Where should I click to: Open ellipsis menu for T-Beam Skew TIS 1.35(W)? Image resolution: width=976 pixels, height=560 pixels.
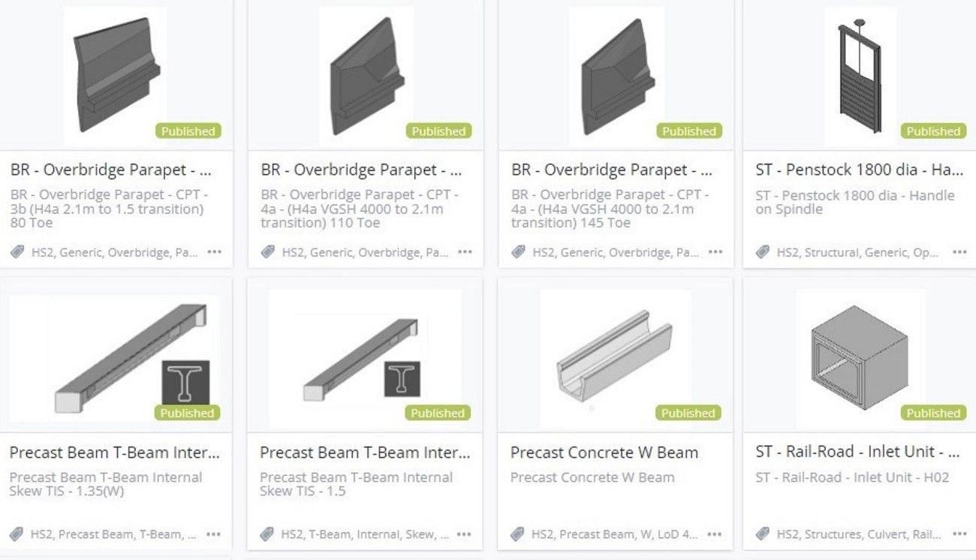[x=213, y=534]
